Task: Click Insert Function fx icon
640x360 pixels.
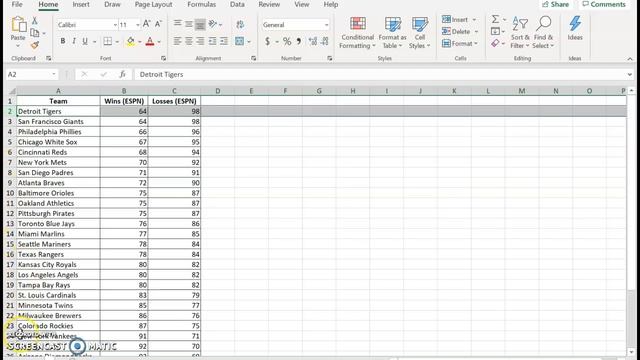Action: (122, 74)
